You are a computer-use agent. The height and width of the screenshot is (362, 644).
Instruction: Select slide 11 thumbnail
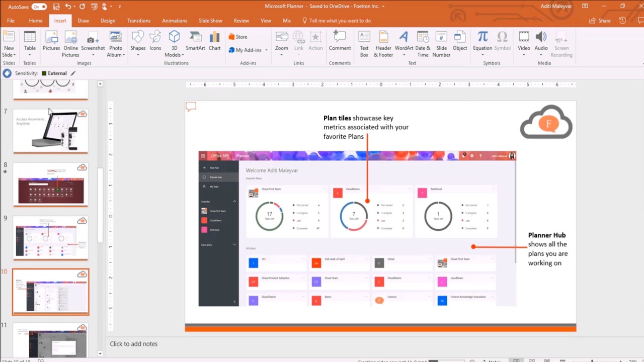pyautogui.click(x=50, y=340)
